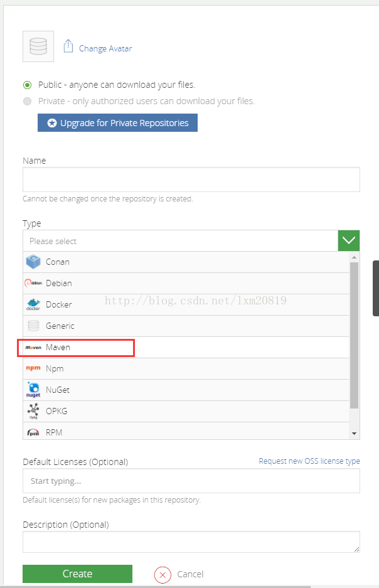Click the Generic database stack icon
This screenshot has width=379, height=588.
[x=33, y=326]
